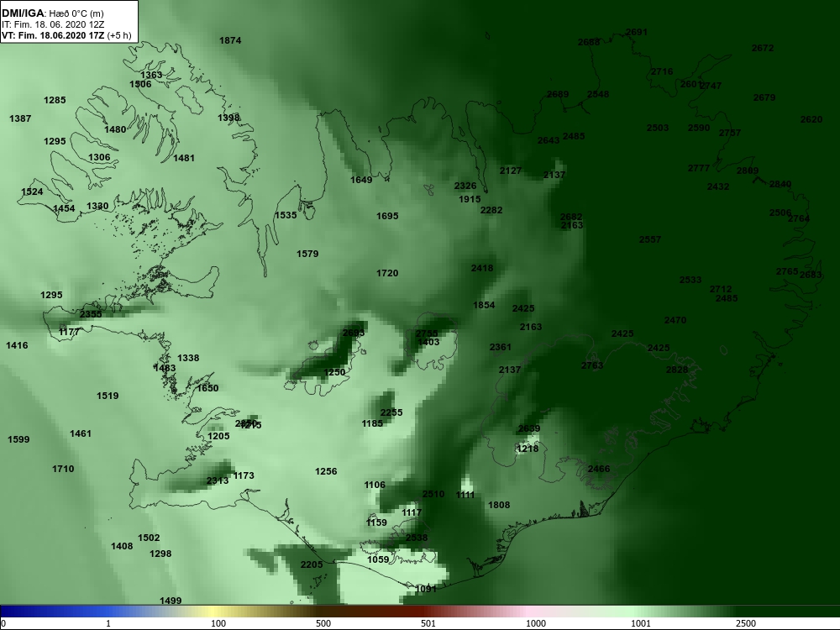Image resolution: width=840 pixels, height=630 pixels.
Task: Select the 2763 height value
Action: [592, 365]
